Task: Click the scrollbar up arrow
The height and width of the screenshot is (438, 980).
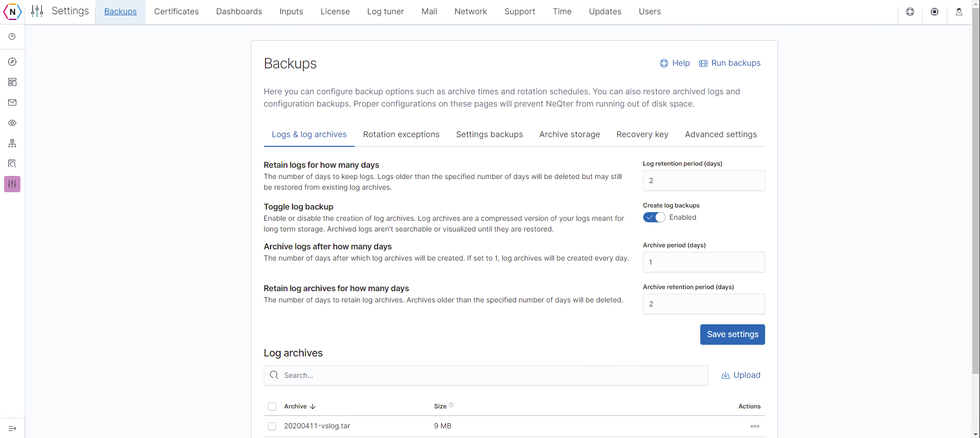Action: (x=975, y=4)
